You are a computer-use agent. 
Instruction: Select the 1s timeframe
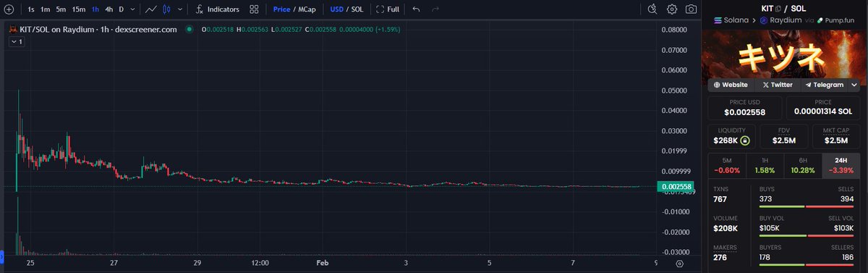click(31, 9)
